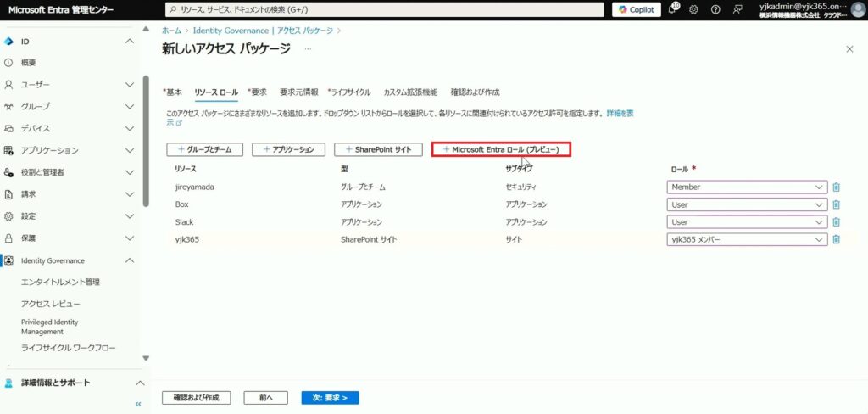868x414 pixels.
Task: Click the 次: 要求 > button
Action: pyautogui.click(x=330, y=398)
